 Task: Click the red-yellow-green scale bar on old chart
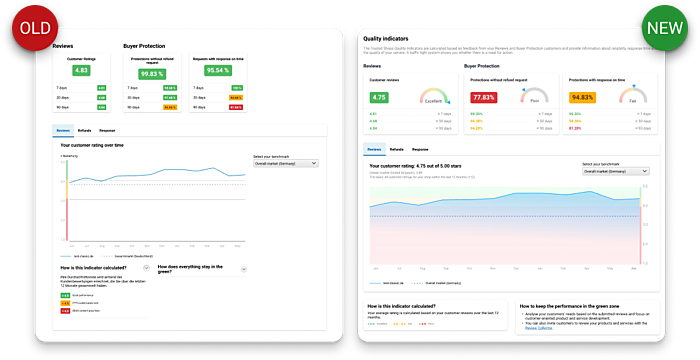click(67, 200)
